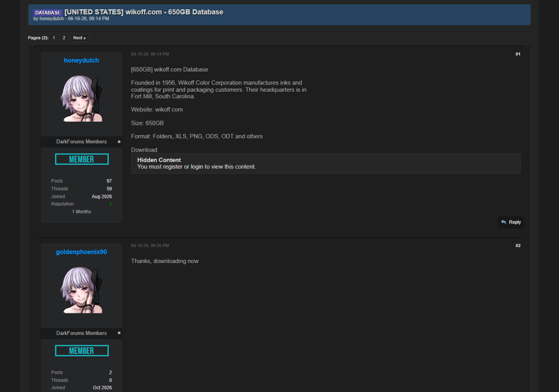Click the MEMBER badge under goldenphoenix90
Viewport: 559px width, 392px height.
[82, 351]
